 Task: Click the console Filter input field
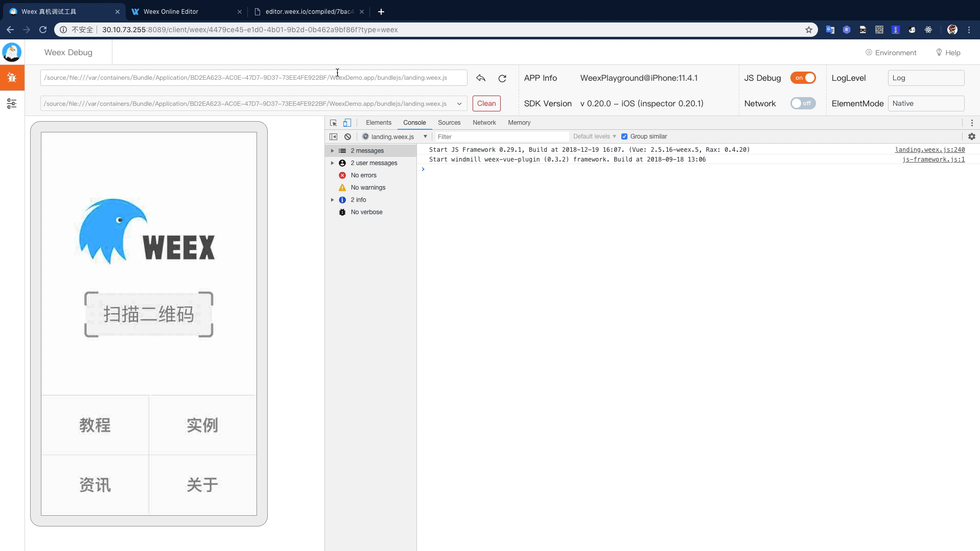click(x=502, y=136)
